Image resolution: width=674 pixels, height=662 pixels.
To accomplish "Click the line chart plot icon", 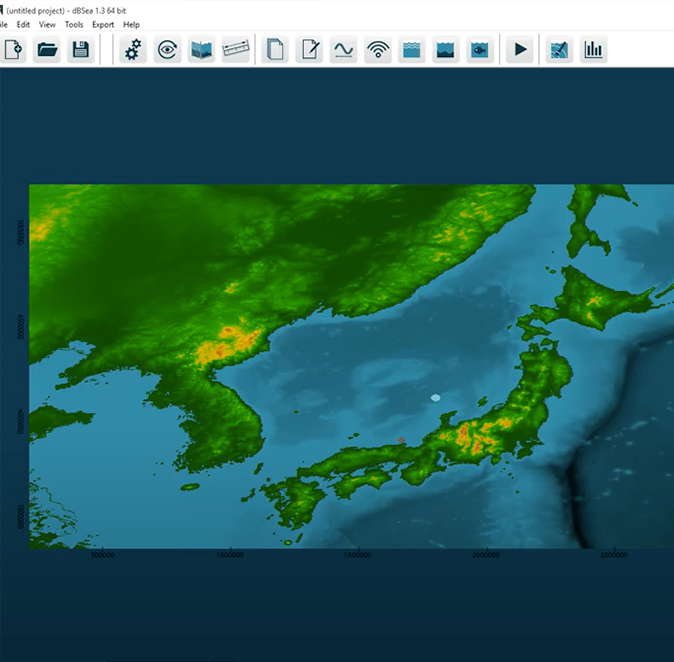I will click(560, 49).
